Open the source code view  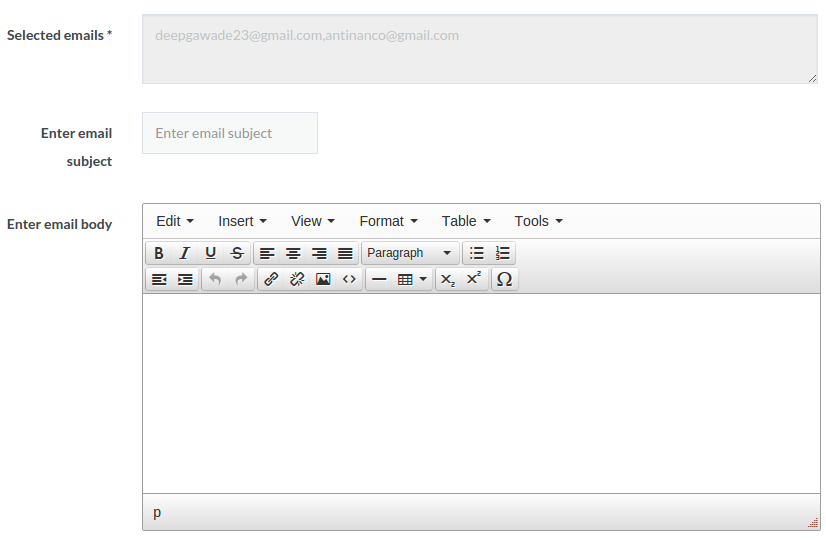tap(349, 280)
